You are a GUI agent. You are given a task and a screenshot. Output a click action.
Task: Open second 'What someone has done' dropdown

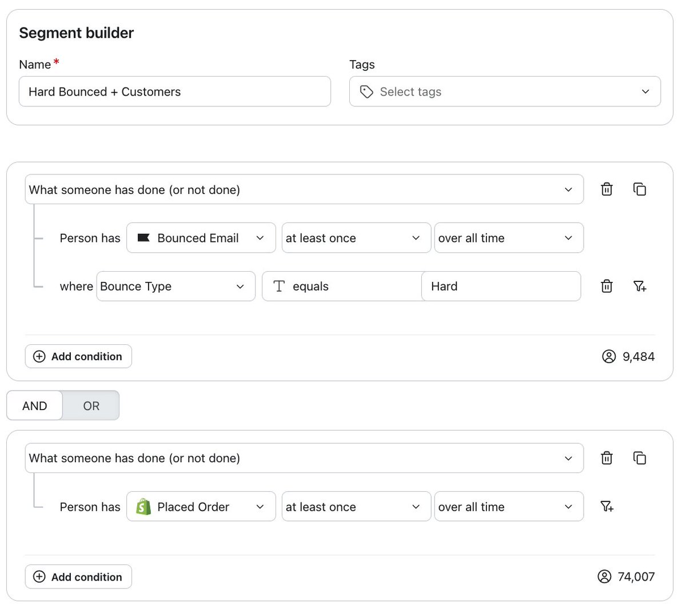point(304,458)
